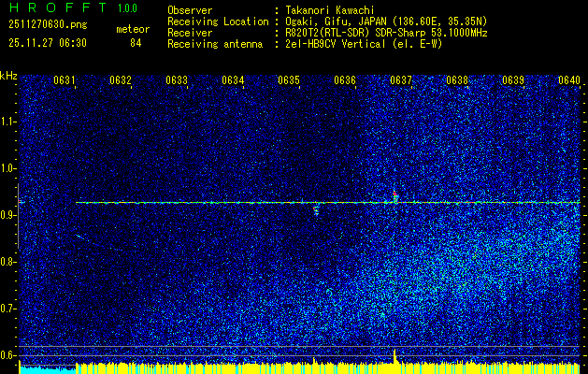Click the kHz axis unit label
588x374 pixels.
8,76
